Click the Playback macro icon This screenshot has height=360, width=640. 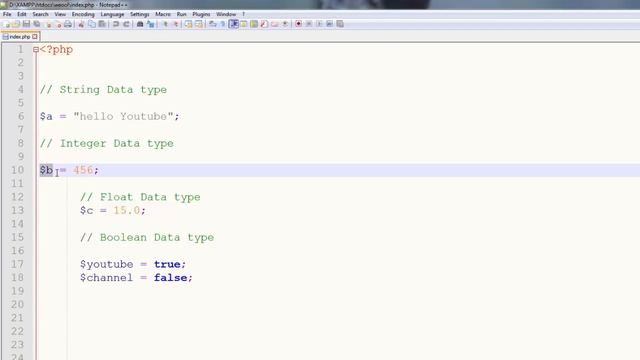(x=319, y=24)
